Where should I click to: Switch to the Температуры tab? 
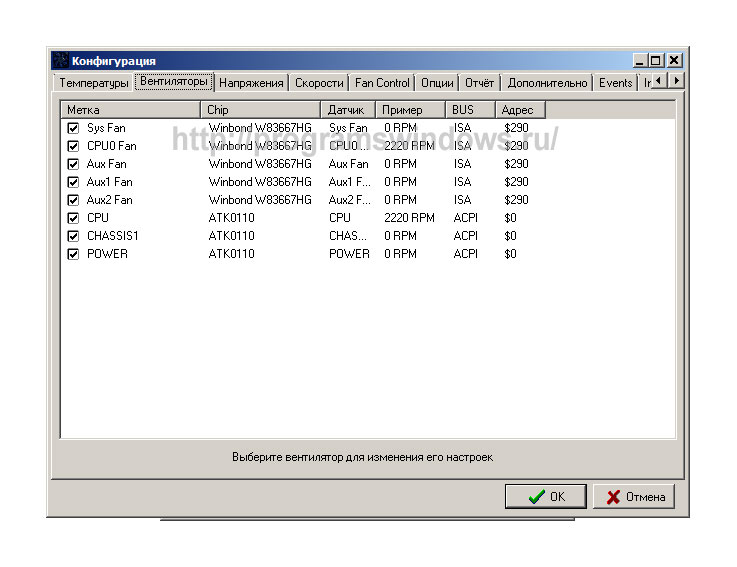pos(94,83)
